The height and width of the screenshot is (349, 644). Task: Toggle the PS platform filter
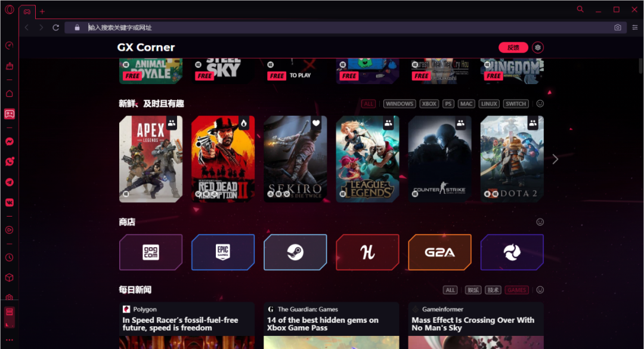(448, 104)
